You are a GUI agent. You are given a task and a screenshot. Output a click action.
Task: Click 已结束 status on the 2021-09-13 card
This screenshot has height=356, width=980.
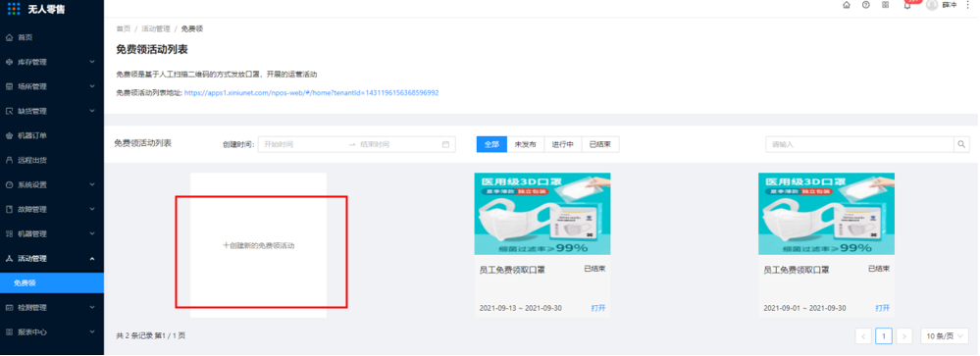coord(595,269)
